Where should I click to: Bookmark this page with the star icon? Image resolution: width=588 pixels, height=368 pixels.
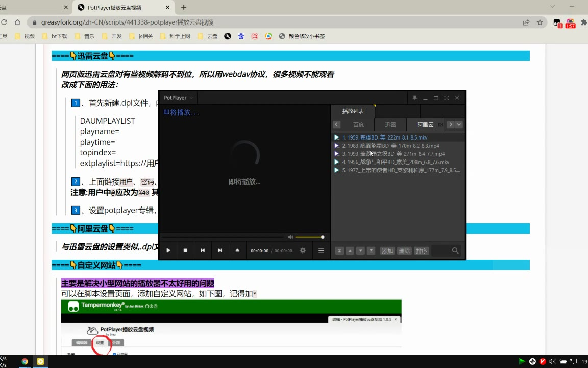point(540,22)
